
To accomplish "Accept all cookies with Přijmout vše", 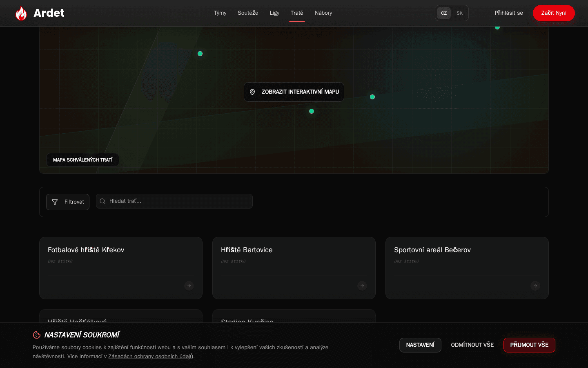I will (529, 345).
